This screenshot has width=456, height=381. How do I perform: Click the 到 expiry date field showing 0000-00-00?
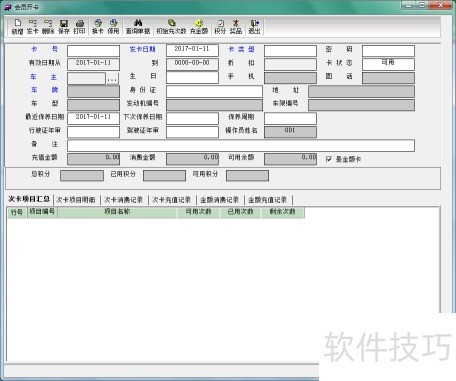(192, 64)
